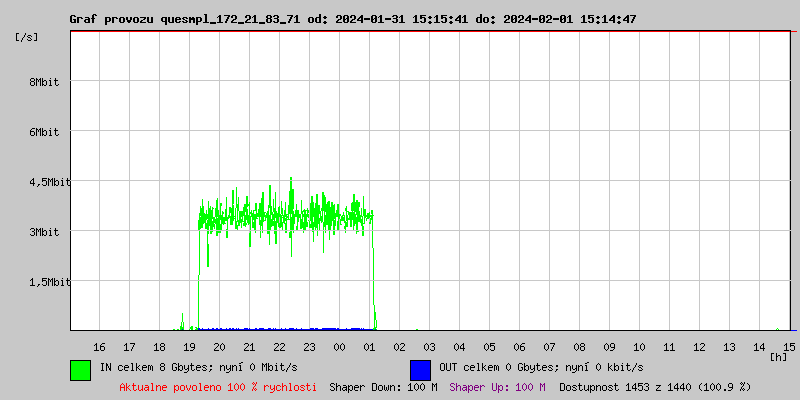Click the green IN legend color swatch
The height and width of the screenshot is (400, 800).
80,369
